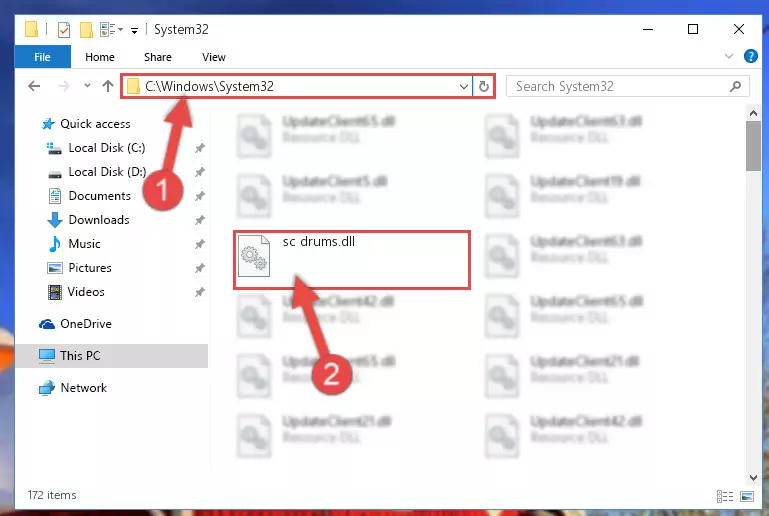769x516 pixels.
Task: Click the pin icon beside Downloads
Action: pyautogui.click(x=199, y=220)
